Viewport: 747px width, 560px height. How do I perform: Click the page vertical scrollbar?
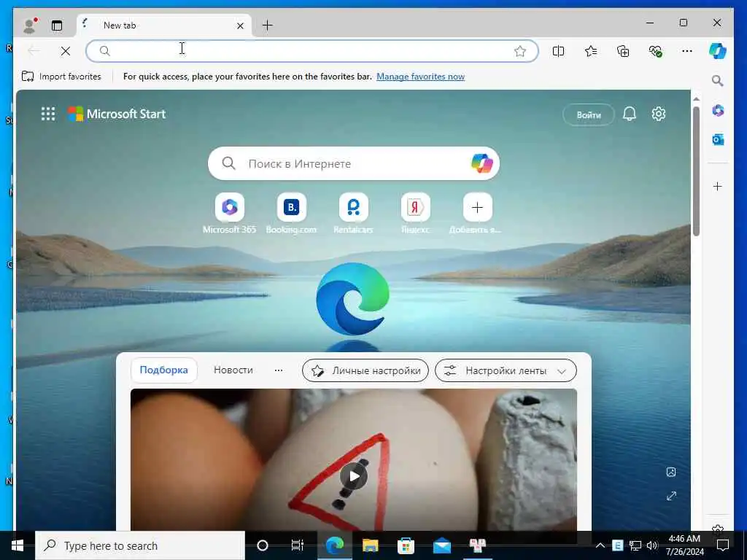(x=696, y=171)
